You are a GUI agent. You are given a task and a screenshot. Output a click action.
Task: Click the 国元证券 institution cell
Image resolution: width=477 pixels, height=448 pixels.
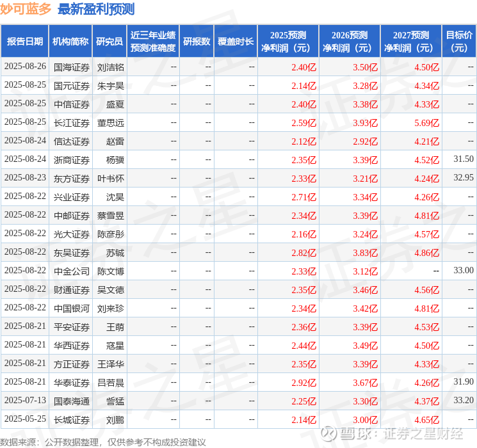click(72, 86)
